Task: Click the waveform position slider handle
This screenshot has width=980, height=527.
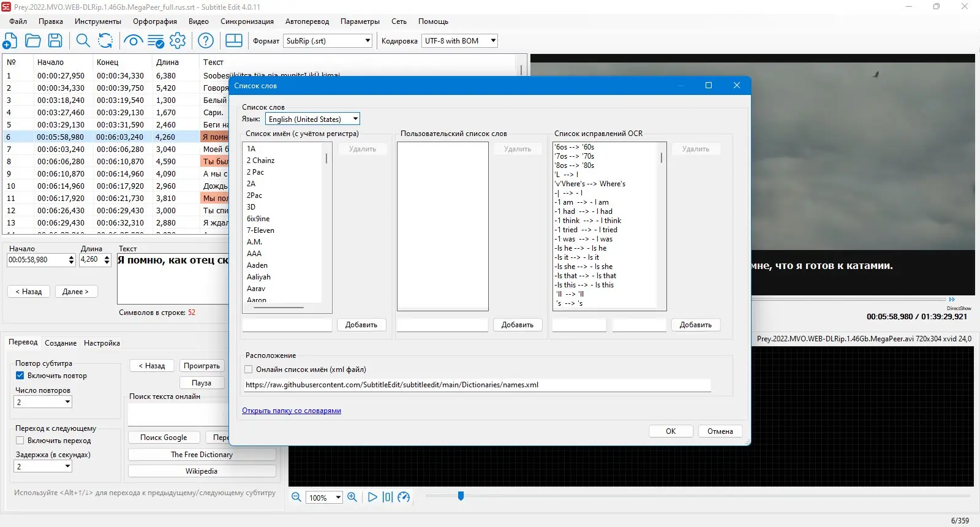Action: tap(461, 496)
